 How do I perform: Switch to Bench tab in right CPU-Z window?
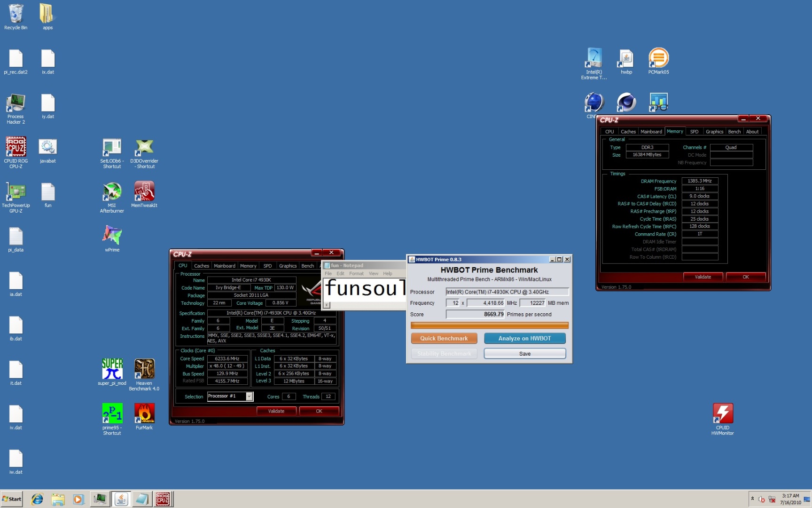point(734,132)
